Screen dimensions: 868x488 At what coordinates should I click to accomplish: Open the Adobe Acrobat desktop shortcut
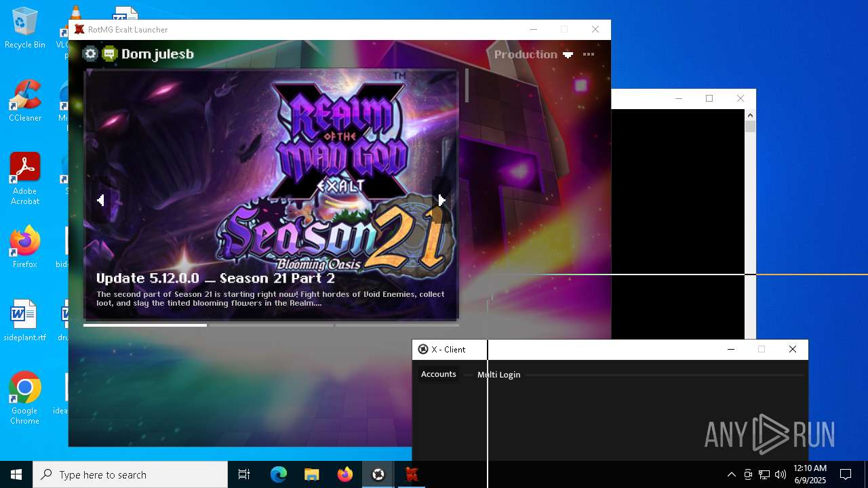coord(25,179)
